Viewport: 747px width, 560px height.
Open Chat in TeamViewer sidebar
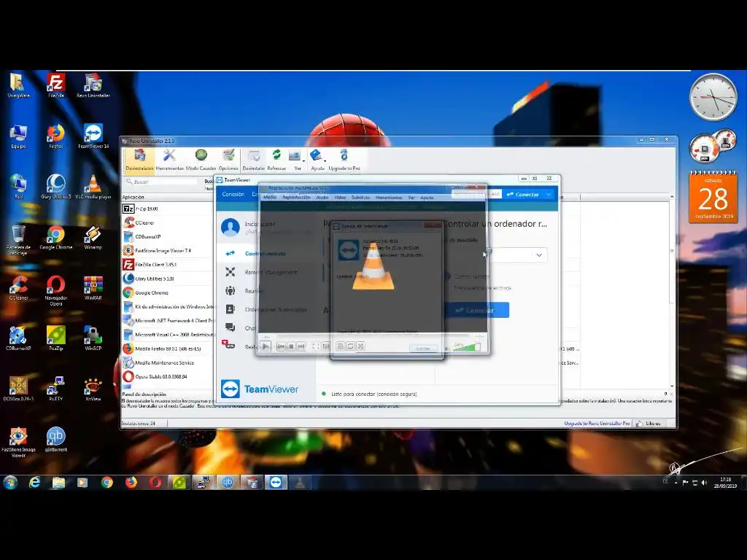(267, 327)
